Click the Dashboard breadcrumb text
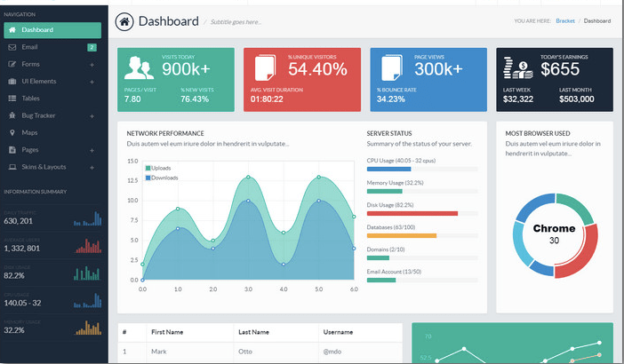 [597, 20]
